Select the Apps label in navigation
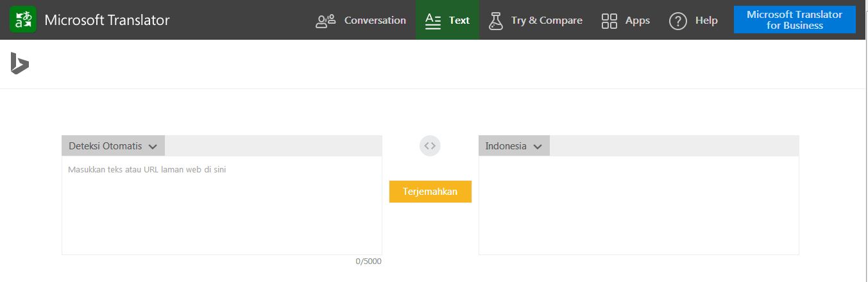 click(638, 21)
